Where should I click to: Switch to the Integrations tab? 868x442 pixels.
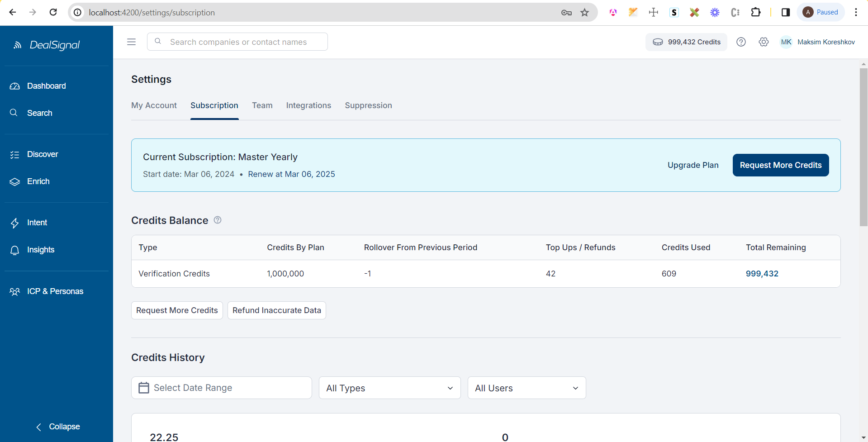[308, 105]
